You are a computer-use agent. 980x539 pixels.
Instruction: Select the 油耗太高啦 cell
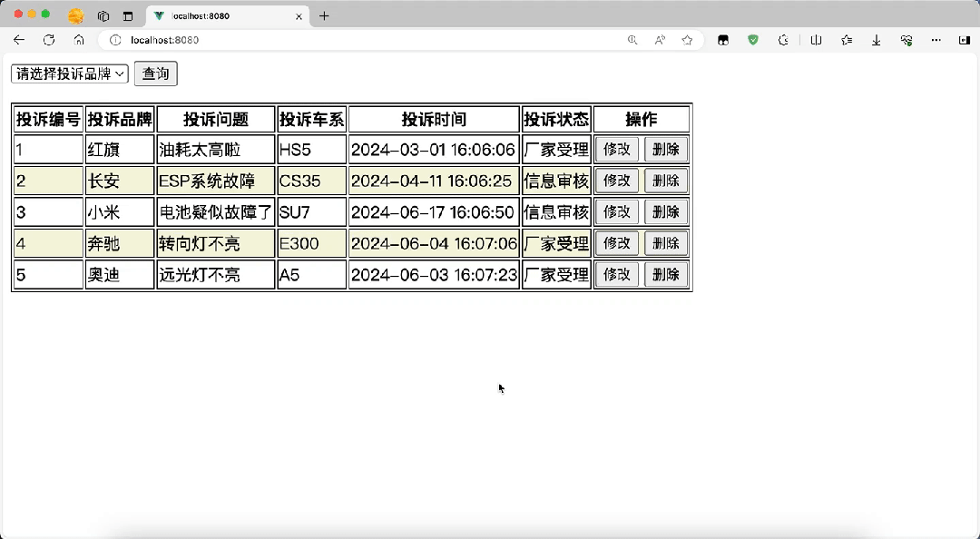(216, 150)
